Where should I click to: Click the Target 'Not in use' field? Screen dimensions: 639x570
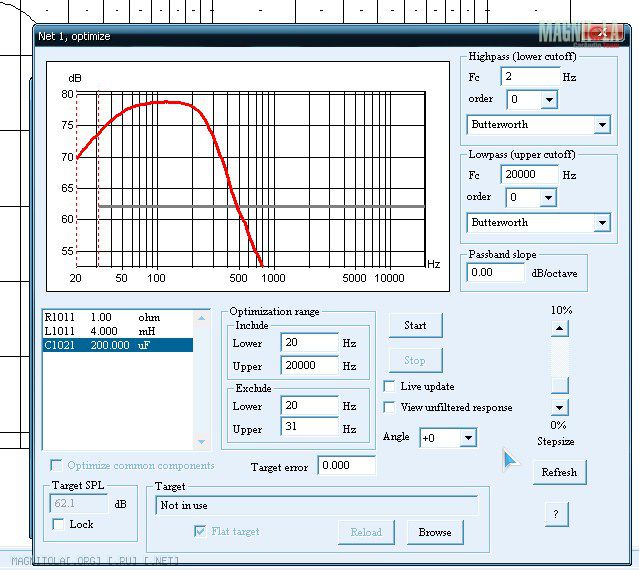317,506
